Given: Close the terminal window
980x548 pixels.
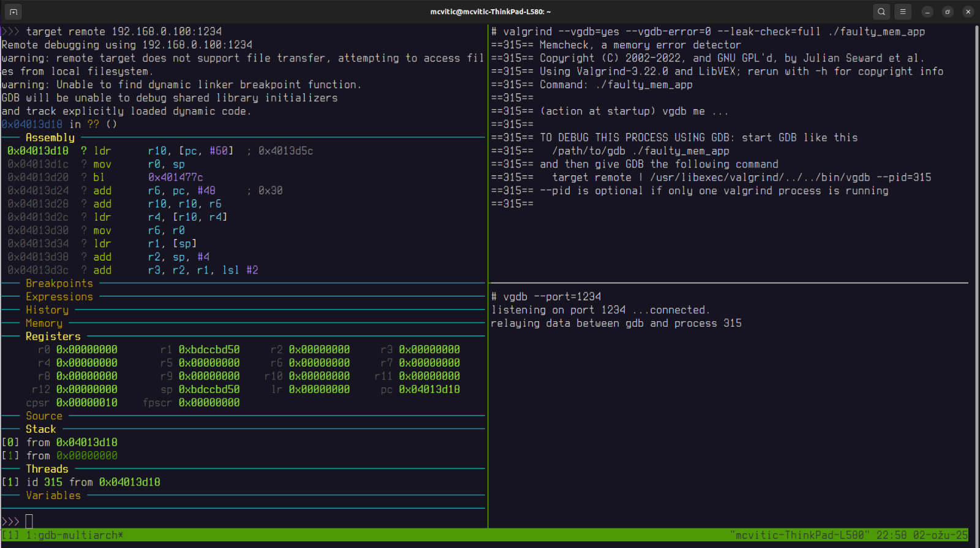Looking at the screenshot, I should tap(968, 12).
